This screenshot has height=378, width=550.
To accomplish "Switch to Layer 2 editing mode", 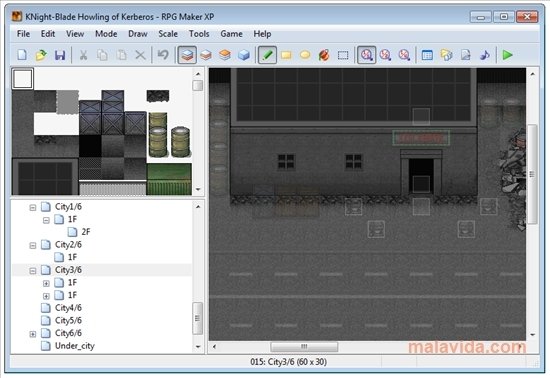I will click(206, 55).
